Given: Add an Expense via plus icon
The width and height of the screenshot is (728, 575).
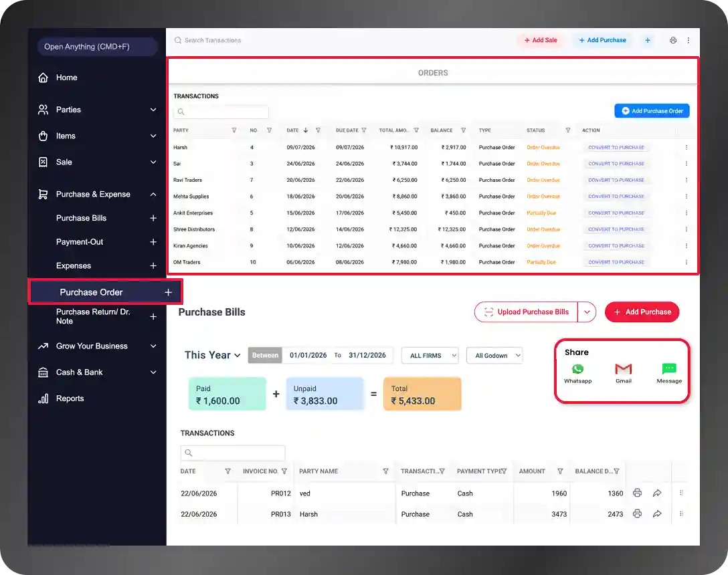Looking at the screenshot, I should (153, 265).
